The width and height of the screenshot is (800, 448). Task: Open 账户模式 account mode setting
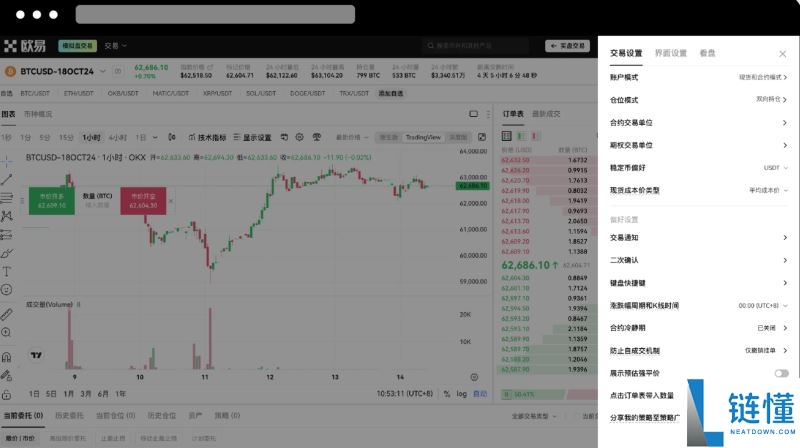point(698,78)
